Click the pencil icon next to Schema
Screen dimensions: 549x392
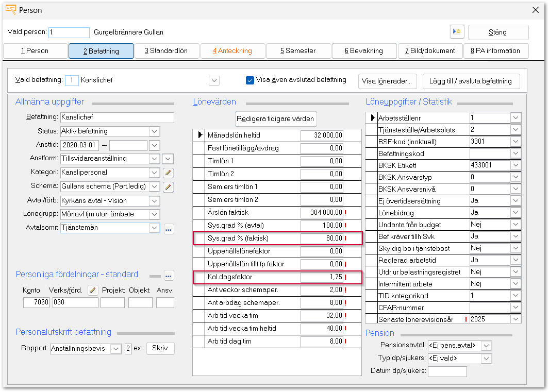point(168,186)
